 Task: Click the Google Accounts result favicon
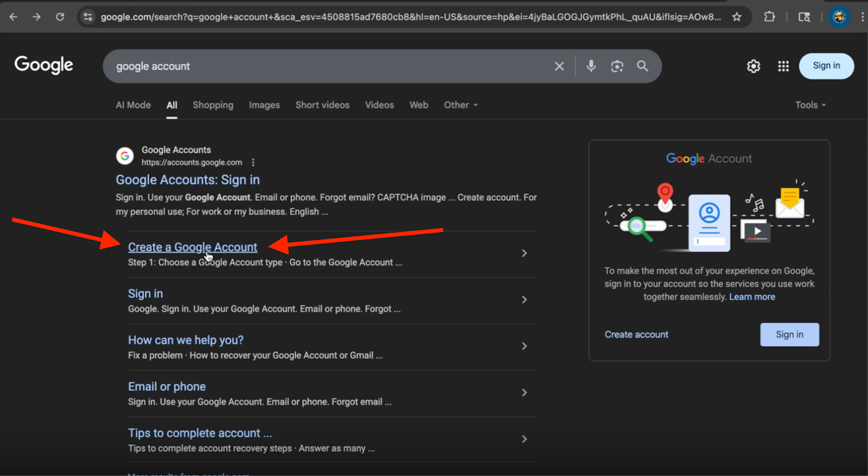[x=125, y=156]
